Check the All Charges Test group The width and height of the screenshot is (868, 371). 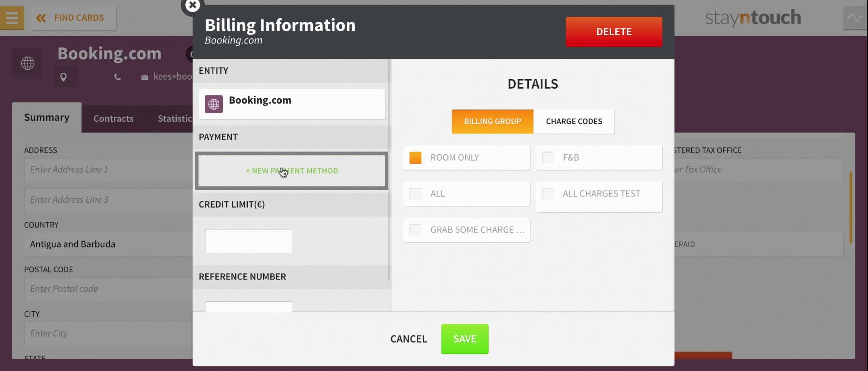pos(548,194)
